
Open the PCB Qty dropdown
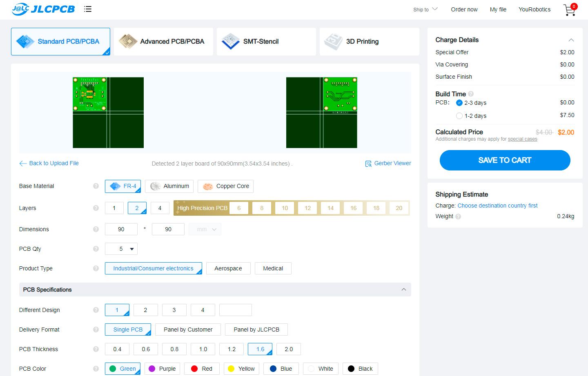tap(121, 249)
